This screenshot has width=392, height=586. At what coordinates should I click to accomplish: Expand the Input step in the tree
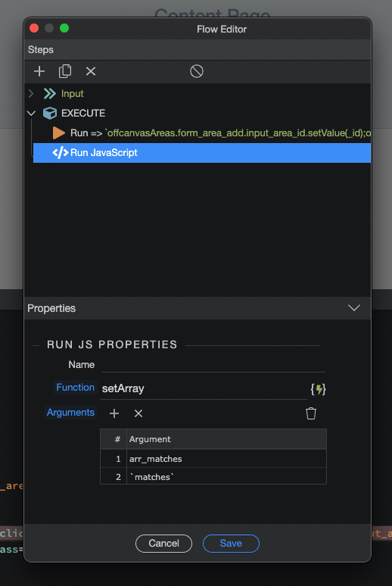pos(31,93)
